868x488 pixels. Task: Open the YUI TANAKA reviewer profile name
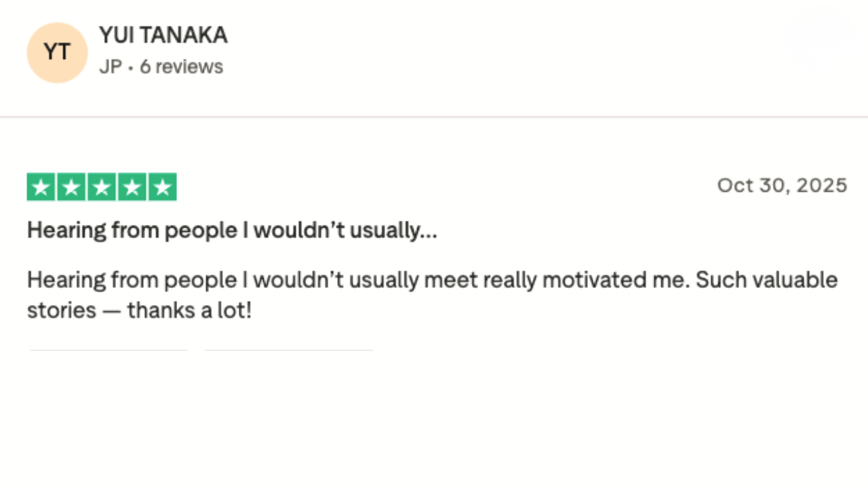[x=163, y=35]
